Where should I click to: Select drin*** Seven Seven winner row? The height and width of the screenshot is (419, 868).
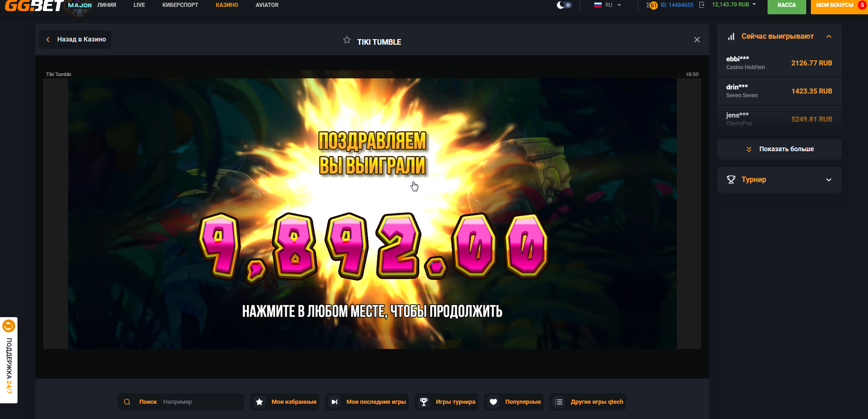click(x=779, y=91)
